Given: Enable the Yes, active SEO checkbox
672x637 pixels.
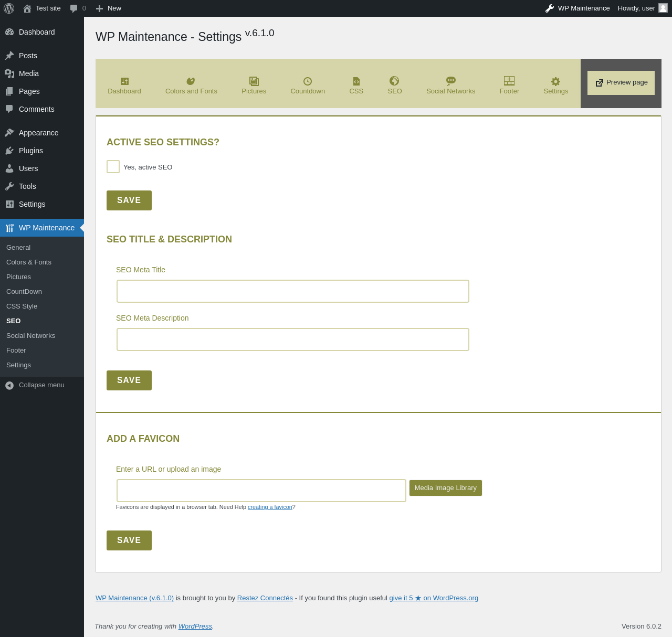Looking at the screenshot, I should coord(113,167).
